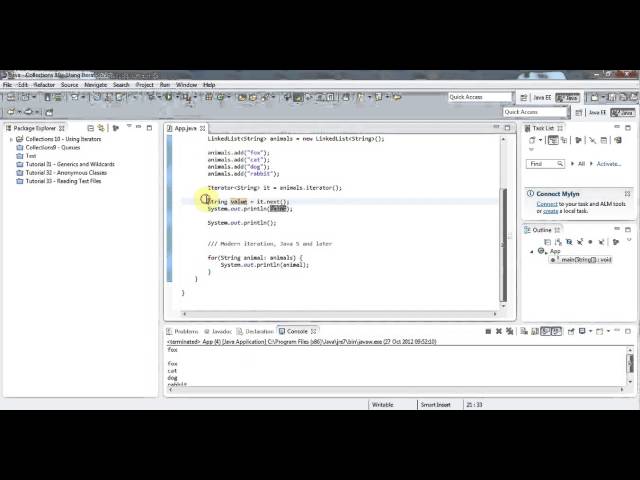Open the New Task dropdown arrow
This screenshot has height=480, width=640.
pyautogui.click(x=540, y=140)
